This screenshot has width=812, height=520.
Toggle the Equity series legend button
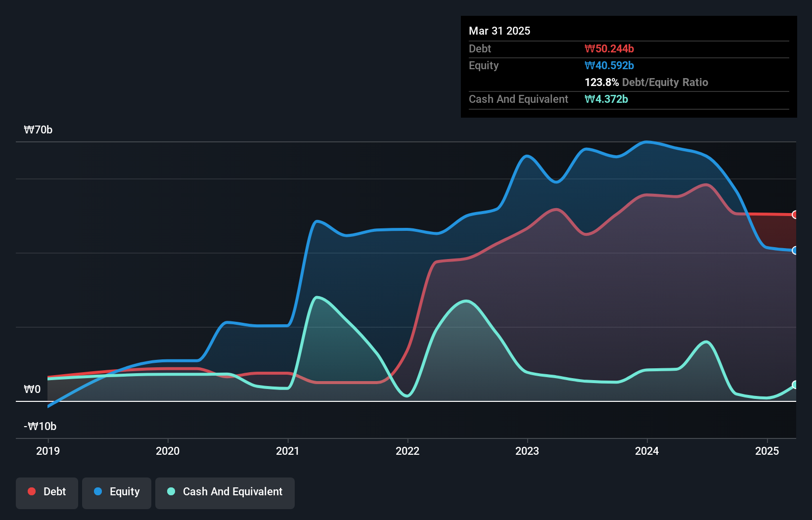(x=117, y=492)
